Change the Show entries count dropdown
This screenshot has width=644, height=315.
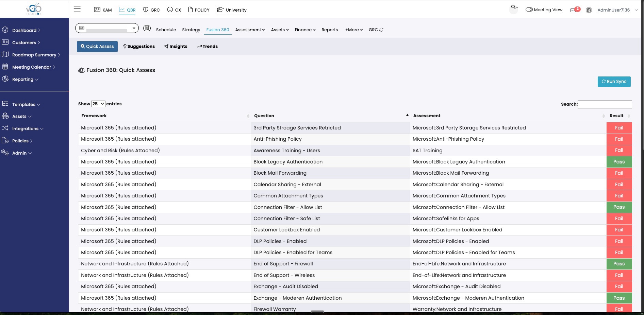98,104
